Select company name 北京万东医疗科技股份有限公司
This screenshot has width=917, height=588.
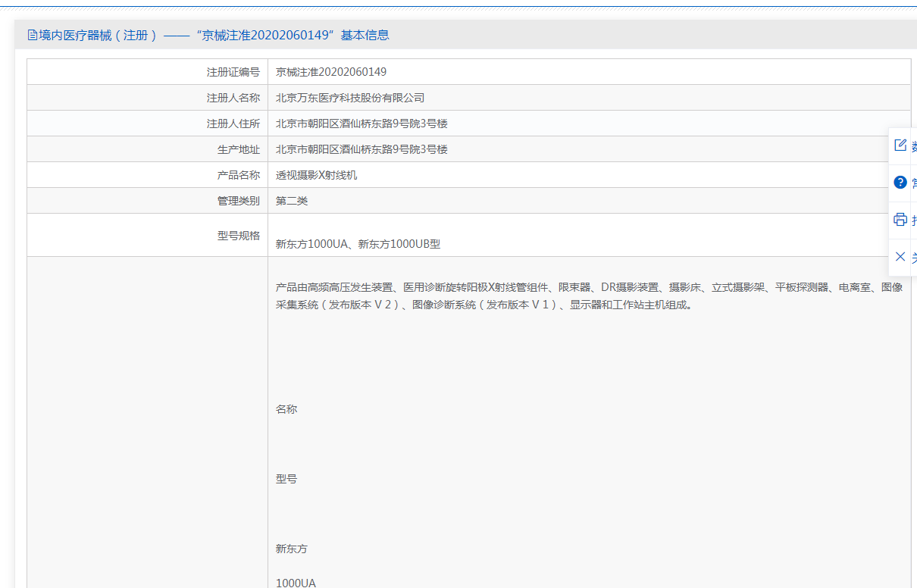click(x=350, y=98)
